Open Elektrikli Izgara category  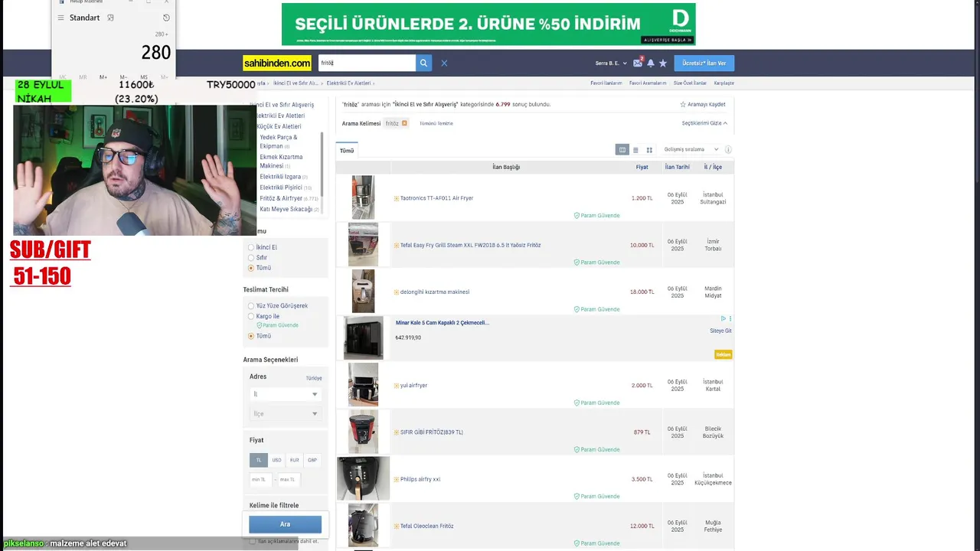(280, 177)
